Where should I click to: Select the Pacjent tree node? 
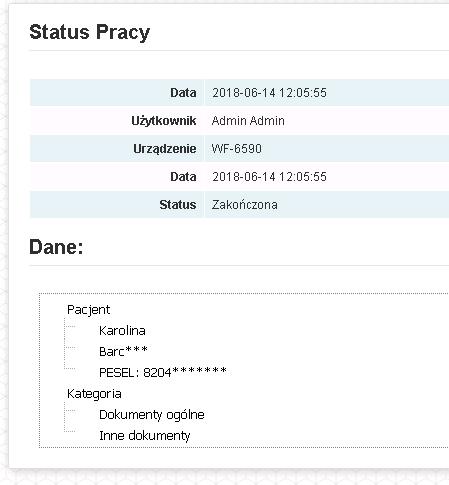pos(88,310)
